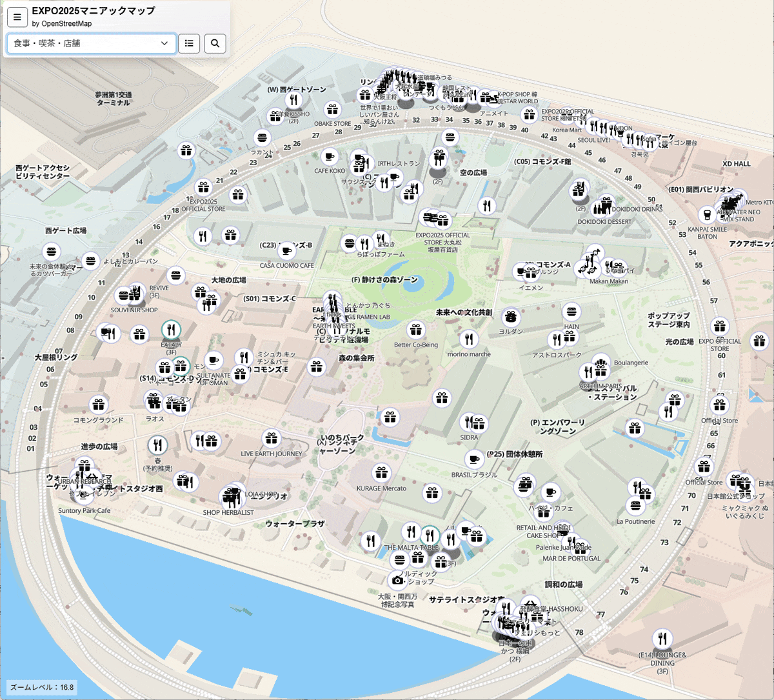Click the ズームレベル 16.8 indicator
This screenshot has width=774, height=700.
[42, 687]
